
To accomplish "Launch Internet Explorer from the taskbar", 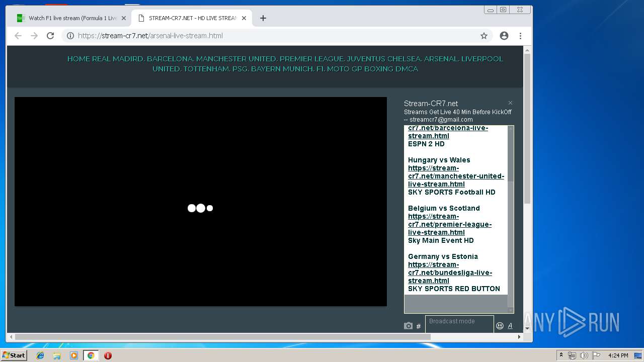I will [40, 355].
